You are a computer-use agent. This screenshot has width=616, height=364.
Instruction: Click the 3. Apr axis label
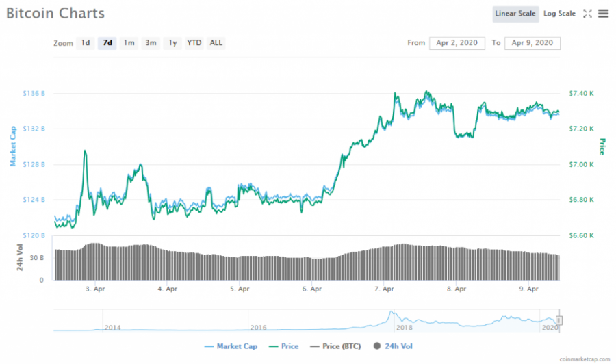pos(95,289)
